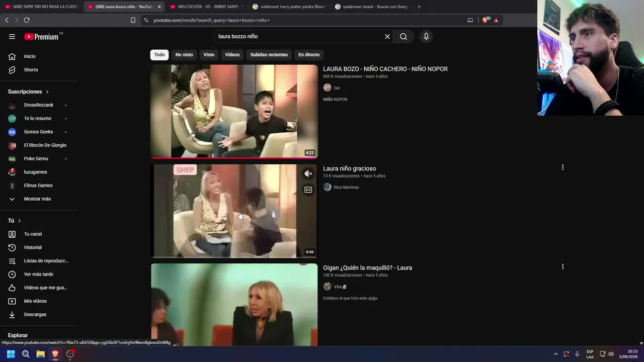Click the youtube.com address bar URL
The image size is (644, 362).
click(211, 20)
